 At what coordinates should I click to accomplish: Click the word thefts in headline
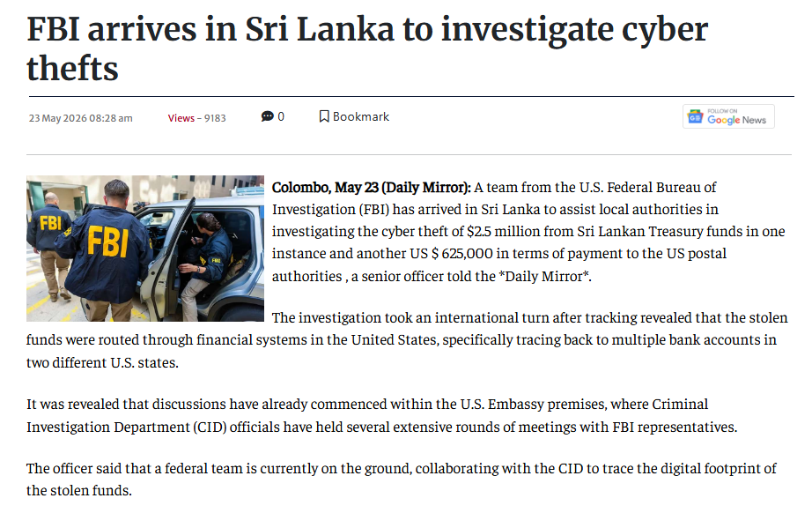[x=72, y=69]
